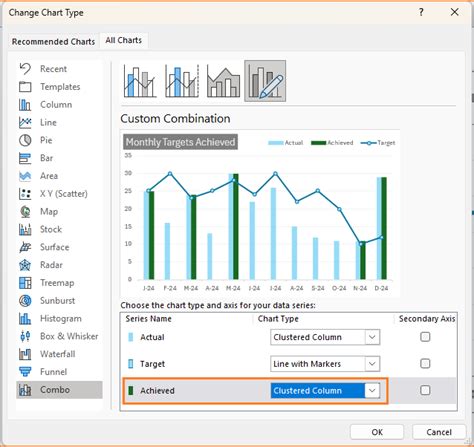Click the question mark Help icon

click(x=421, y=12)
